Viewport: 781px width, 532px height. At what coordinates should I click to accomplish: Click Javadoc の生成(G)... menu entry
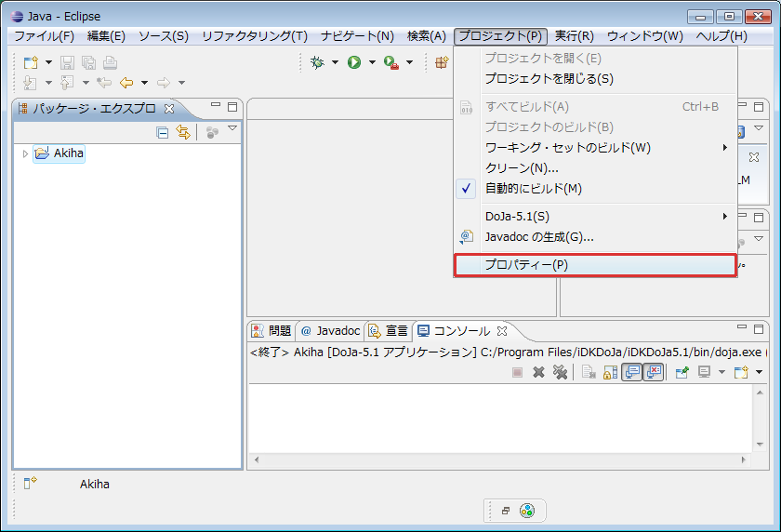pos(539,237)
